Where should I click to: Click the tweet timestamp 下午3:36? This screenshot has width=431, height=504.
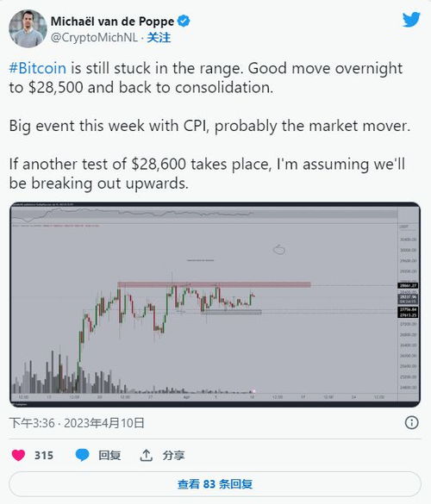tap(32, 423)
